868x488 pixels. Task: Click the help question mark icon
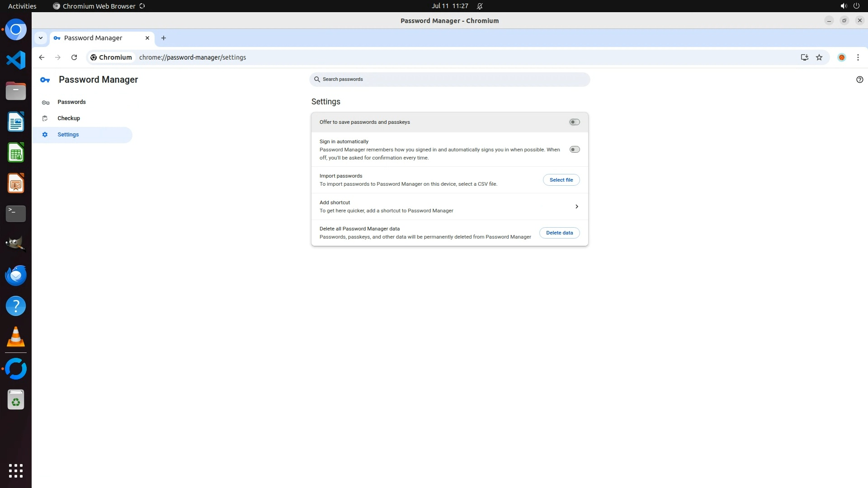[859, 80]
